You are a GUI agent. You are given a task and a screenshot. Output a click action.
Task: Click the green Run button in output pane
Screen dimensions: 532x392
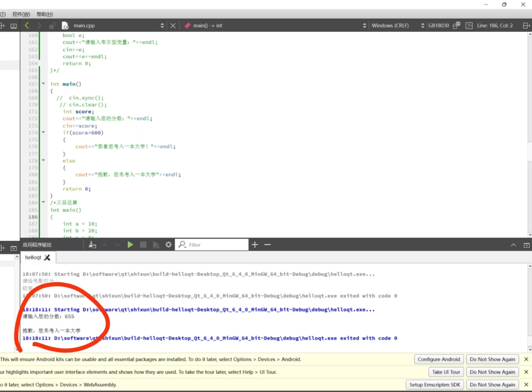[130, 245]
